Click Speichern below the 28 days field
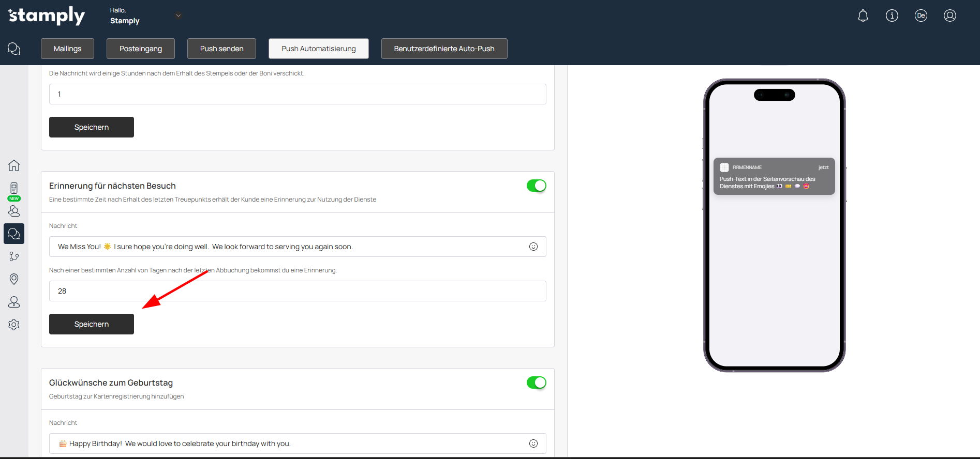This screenshot has width=980, height=459. 92,324
